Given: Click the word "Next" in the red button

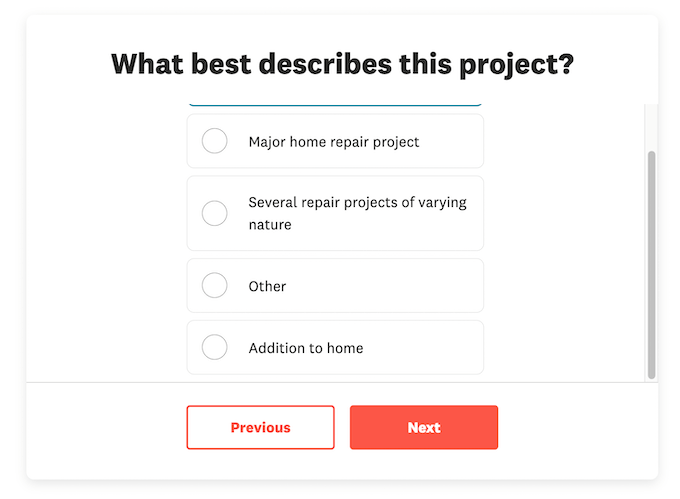Looking at the screenshot, I should 424,427.
